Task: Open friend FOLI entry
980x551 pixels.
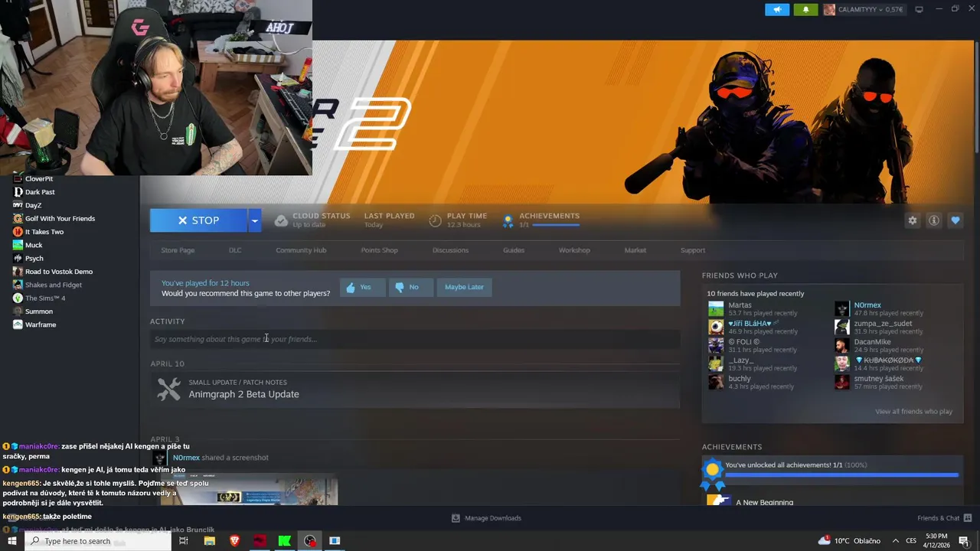Action: [753, 346]
